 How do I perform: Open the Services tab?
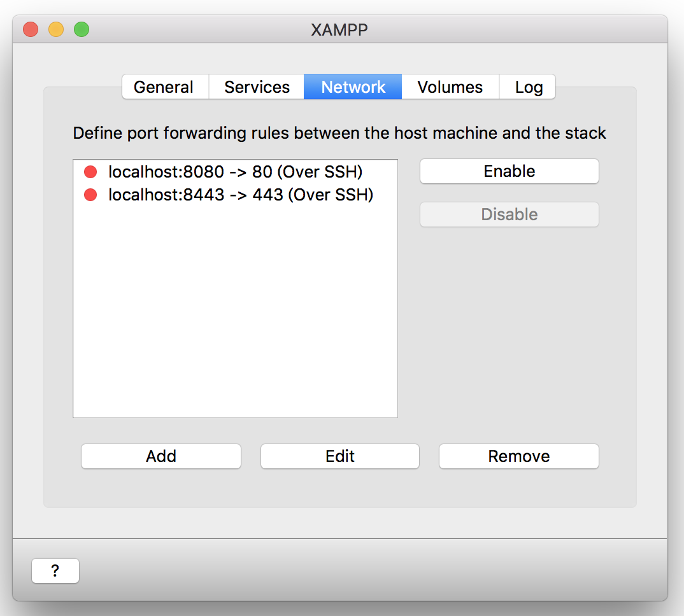point(257,87)
